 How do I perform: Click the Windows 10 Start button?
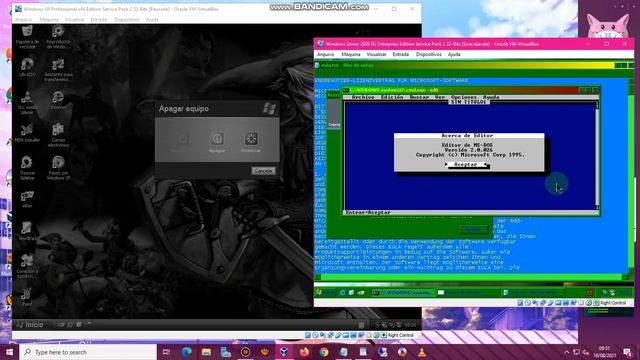coord(9,352)
